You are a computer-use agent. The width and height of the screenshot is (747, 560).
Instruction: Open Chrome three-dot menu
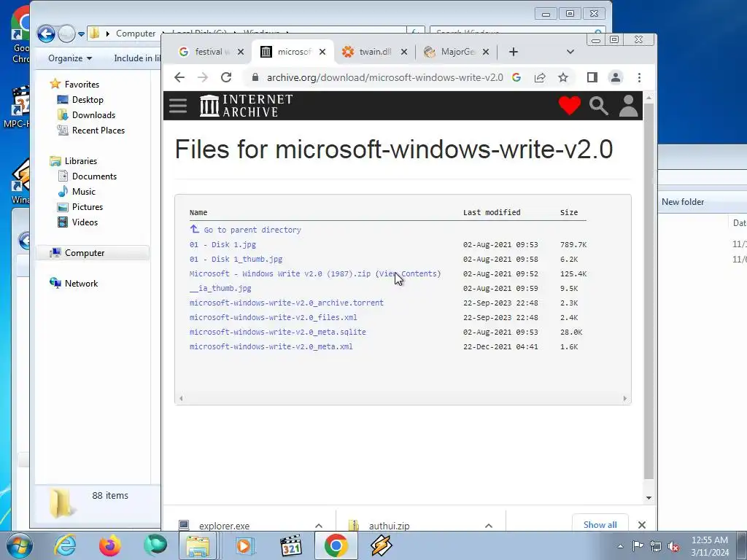pyautogui.click(x=639, y=77)
